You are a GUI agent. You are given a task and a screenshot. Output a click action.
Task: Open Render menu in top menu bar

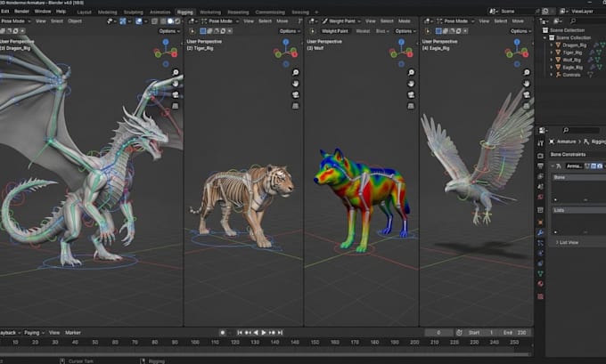tap(21, 12)
